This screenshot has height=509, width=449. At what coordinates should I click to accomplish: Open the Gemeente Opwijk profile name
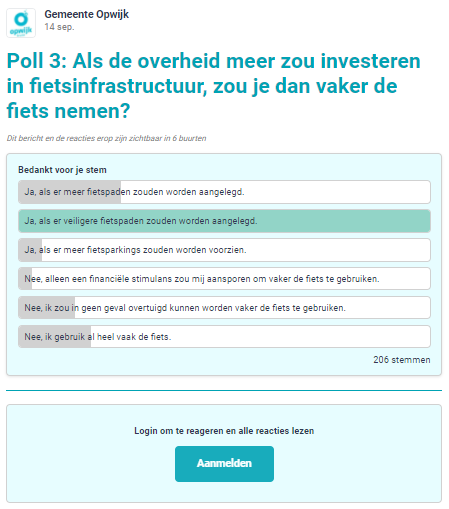tap(86, 14)
